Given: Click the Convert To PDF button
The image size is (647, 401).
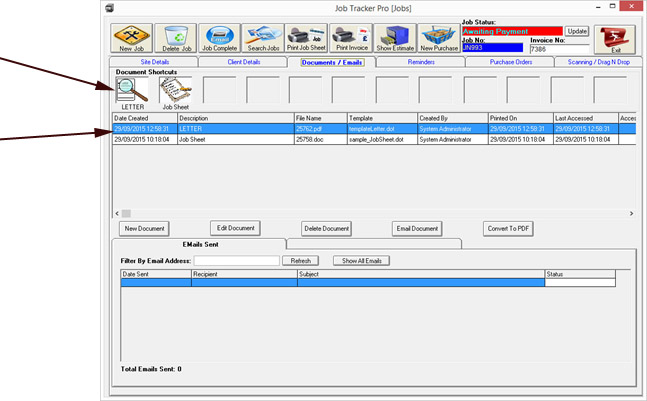Looking at the screenshot, I should 508,229.
